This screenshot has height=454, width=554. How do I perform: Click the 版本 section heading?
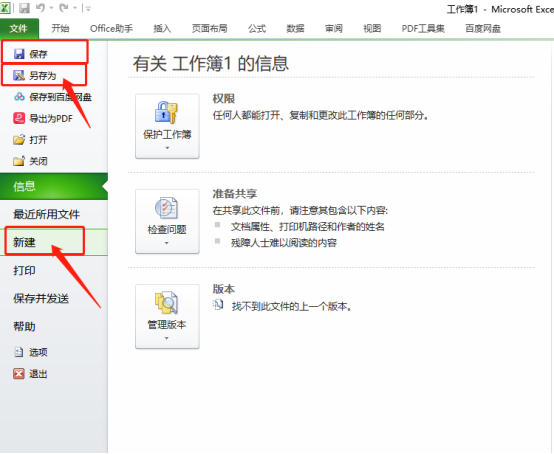click(224, 289)
